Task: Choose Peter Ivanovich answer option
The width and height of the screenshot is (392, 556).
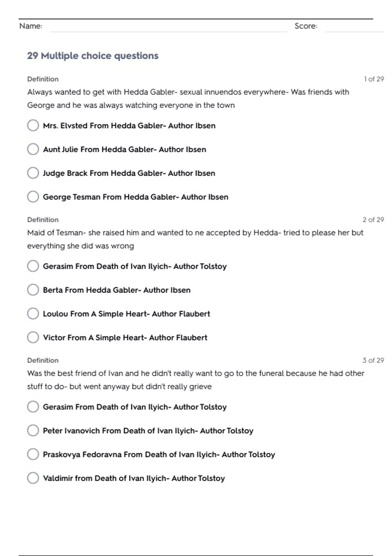Action: [33, 430]
